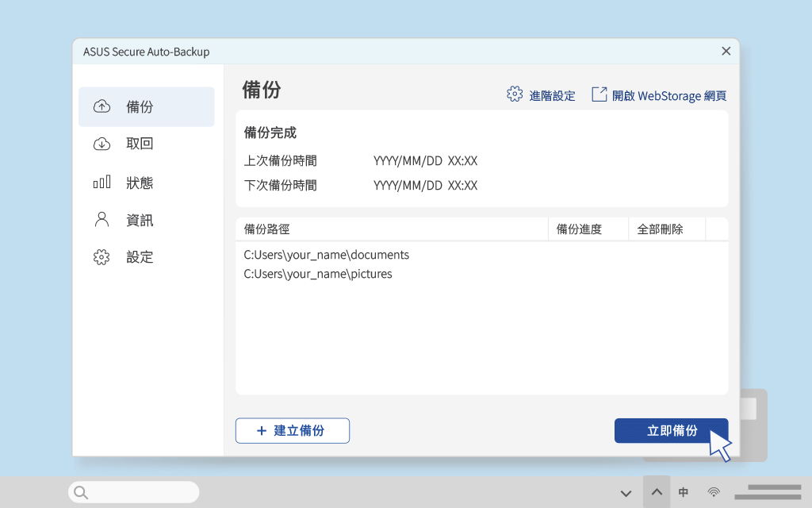The width and height of the screenshot is (812, 508).
Task: Click the 建立備份 button
Action: coord(293,431)
